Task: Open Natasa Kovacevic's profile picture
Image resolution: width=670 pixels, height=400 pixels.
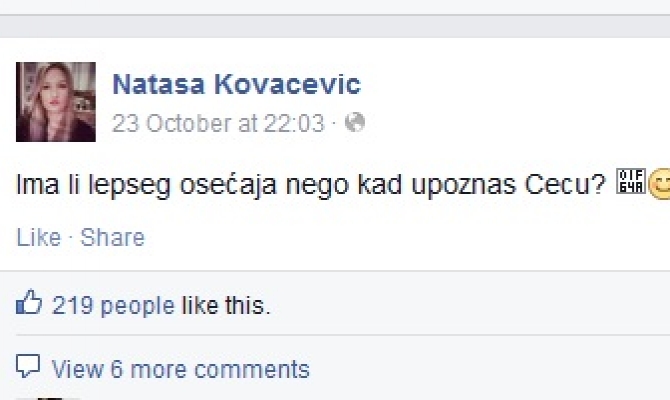Action: [x=56, y=102]
